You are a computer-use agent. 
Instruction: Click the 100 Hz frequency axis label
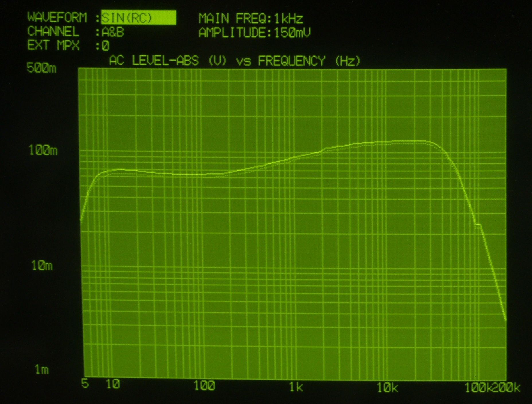point(204,386)
